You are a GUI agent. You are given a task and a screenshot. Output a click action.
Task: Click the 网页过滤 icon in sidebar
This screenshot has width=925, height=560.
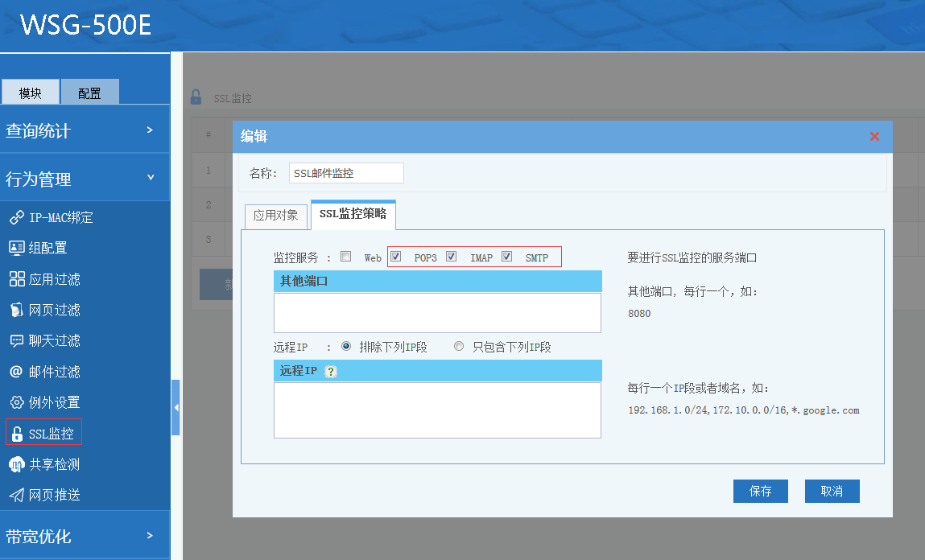coord(16,310)
